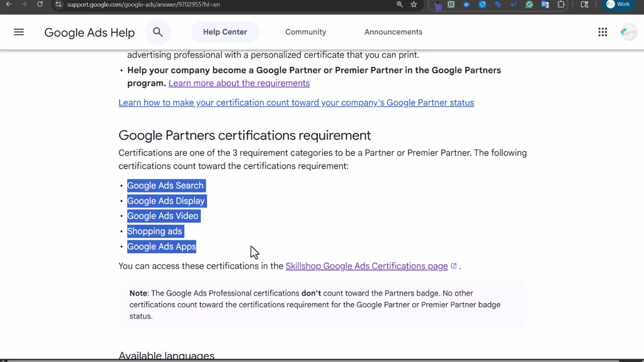Reload the page with refresh icon
The width and height of the screenshot is (644, 362).
40,4
